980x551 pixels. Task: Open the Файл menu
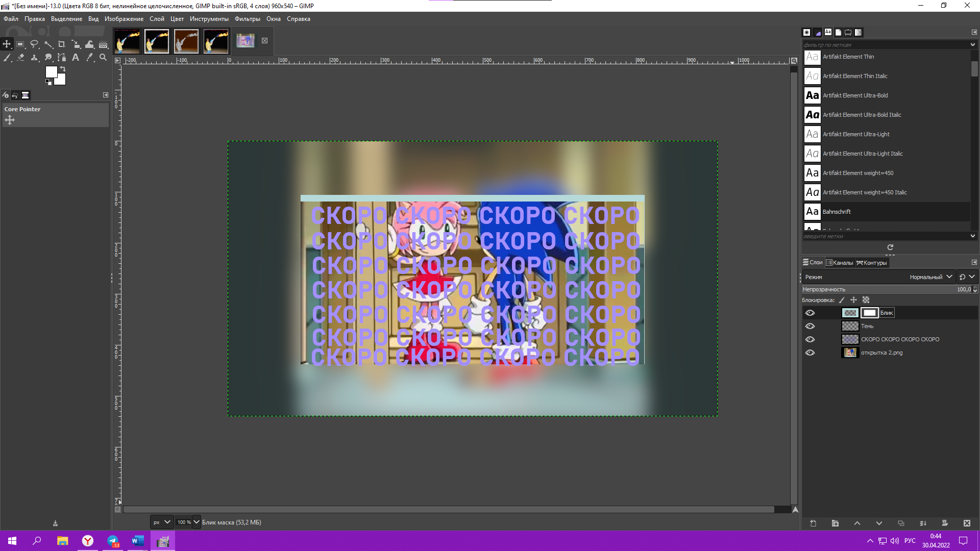click(x=11, y=19)
